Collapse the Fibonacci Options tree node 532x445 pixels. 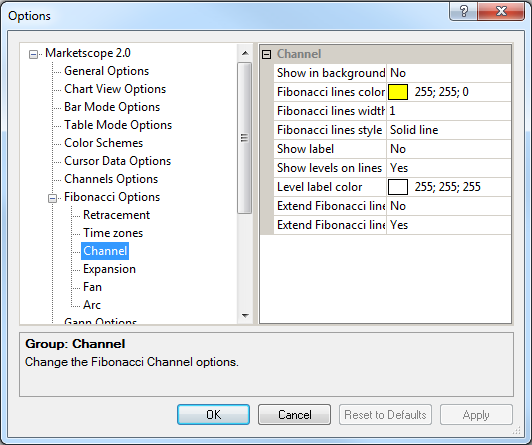point(52,198)
